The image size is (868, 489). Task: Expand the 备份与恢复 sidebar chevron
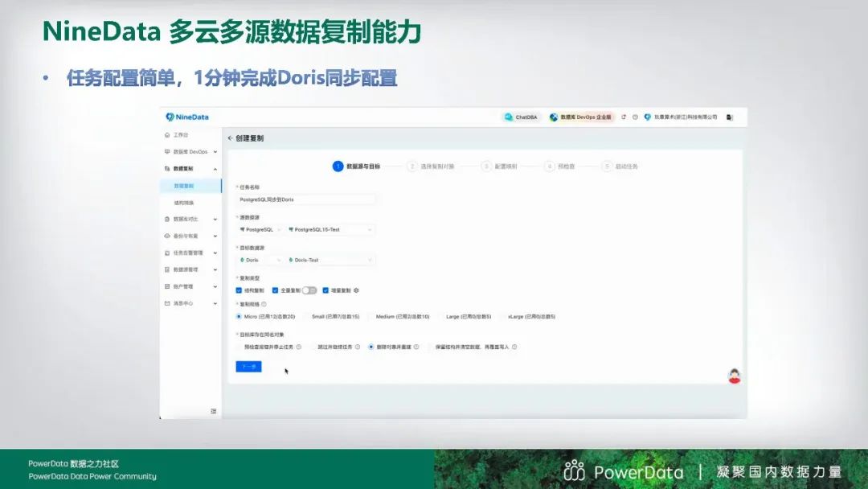(215, 236)
